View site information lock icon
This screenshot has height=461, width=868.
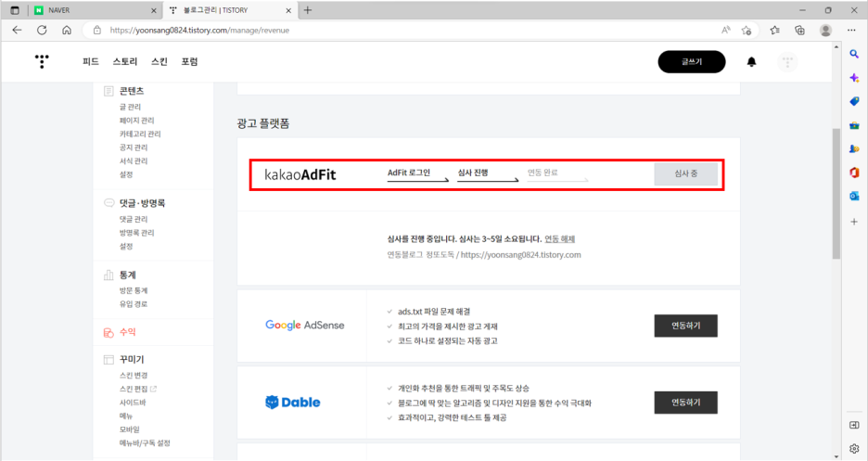coord(96,31)
